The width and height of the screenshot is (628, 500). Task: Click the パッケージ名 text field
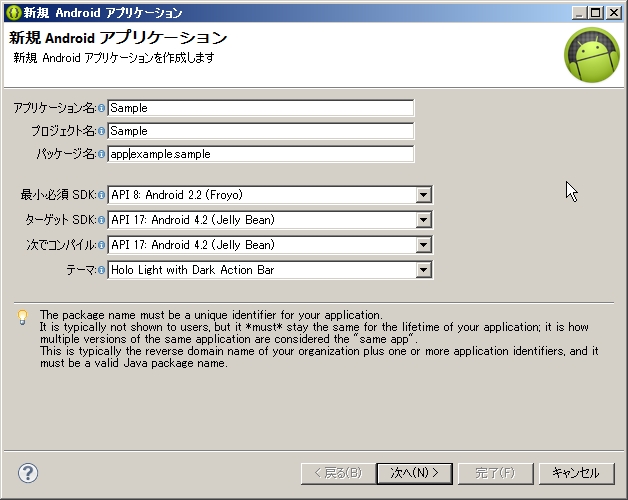point(261,154)
